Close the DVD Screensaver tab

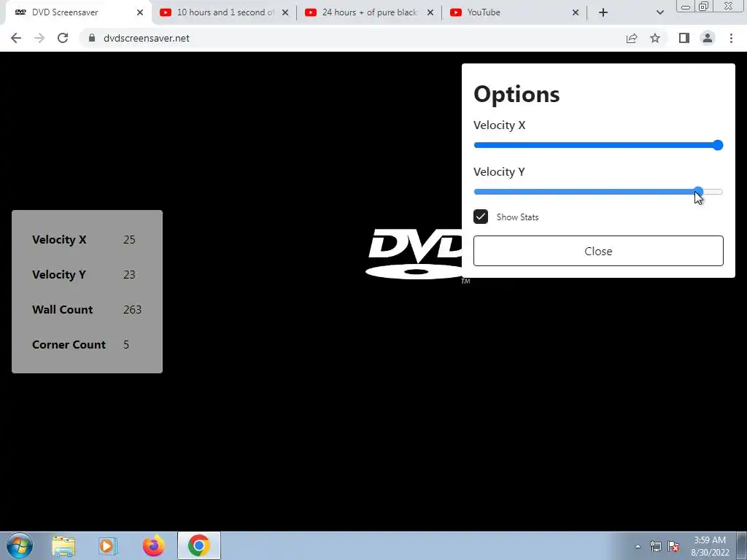[139, 12]
